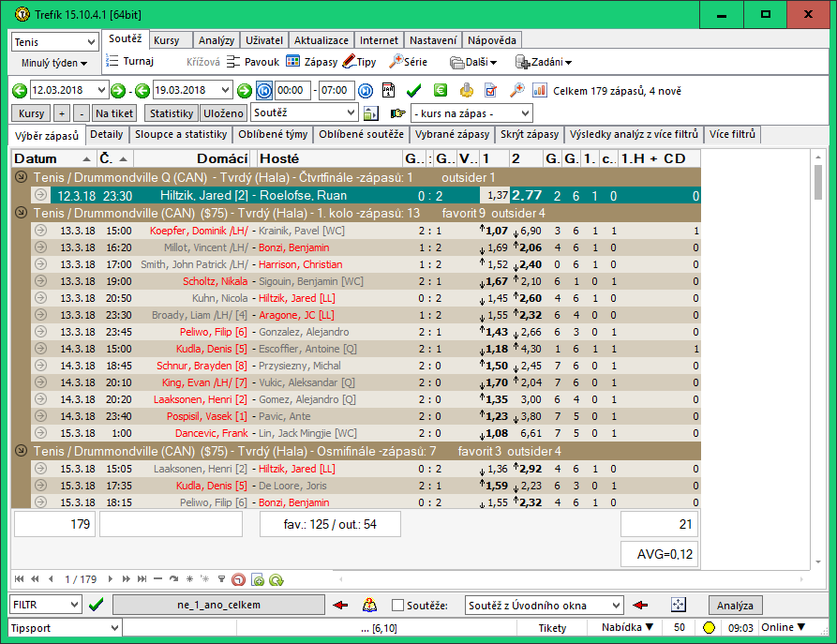
Task: Click blue end-time icon after 07:00
Action: [366, 91]
